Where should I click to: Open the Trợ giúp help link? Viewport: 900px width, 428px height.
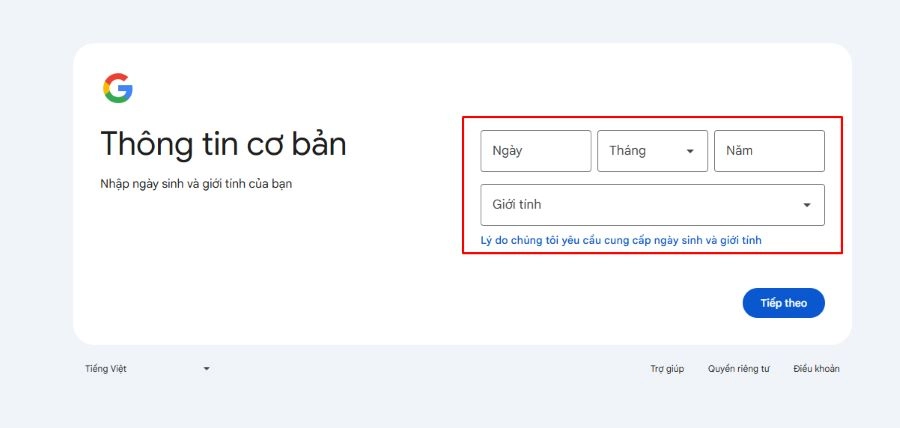[667, 369]
